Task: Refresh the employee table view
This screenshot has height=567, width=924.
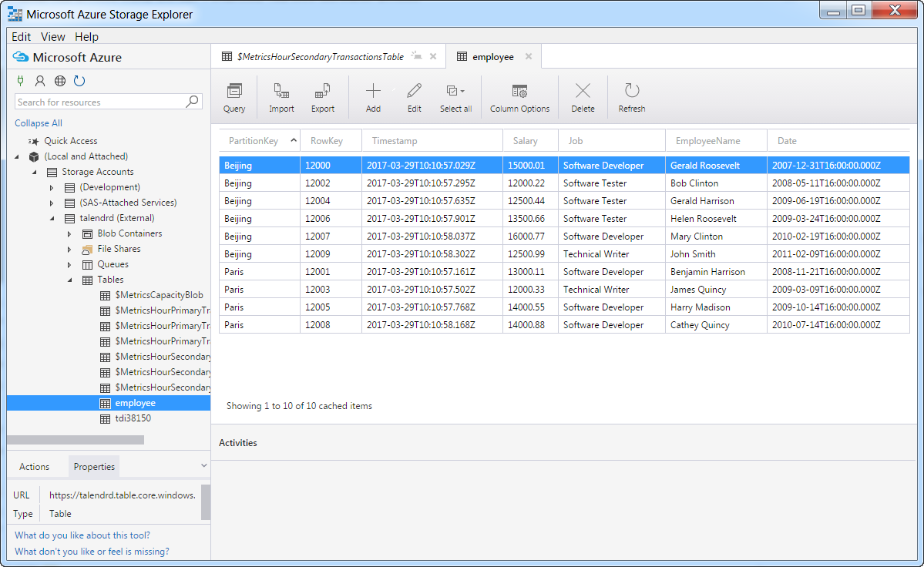Action: pyautogui.click(x=632, y=97)
